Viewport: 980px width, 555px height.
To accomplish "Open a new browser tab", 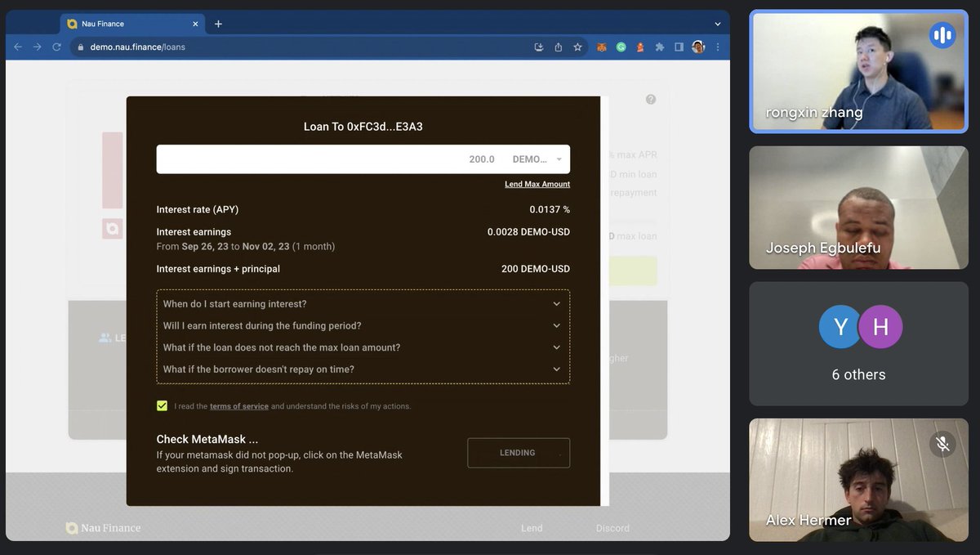I will pyautogui.click(x=218, y=24).
